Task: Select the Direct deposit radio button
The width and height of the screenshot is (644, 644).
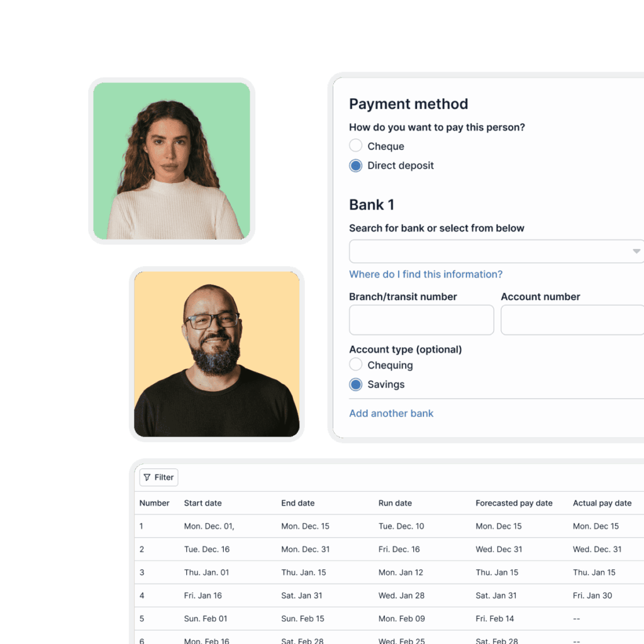Action: pos(356,165)
